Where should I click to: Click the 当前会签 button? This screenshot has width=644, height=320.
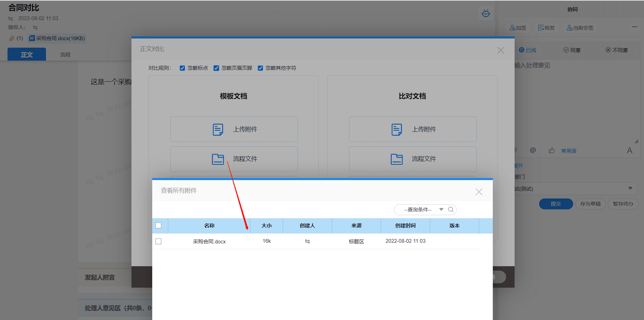[x=580, y=28]
